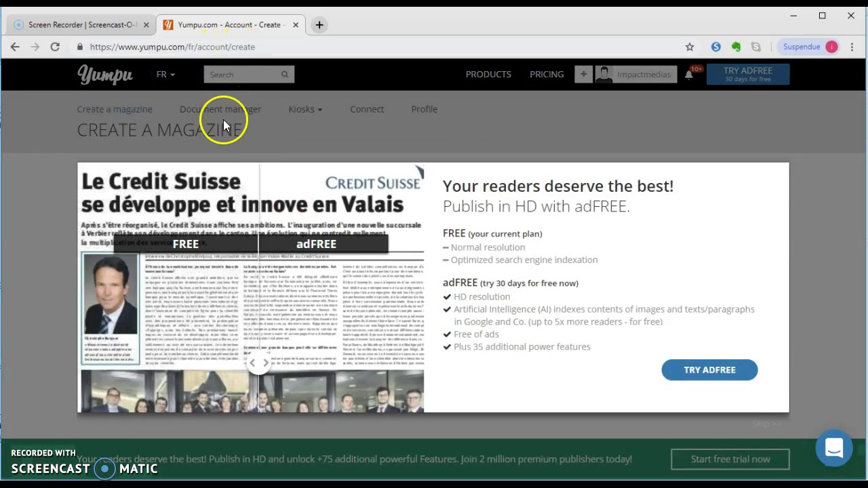Click the Credit Suisse magazine preview image

251,287
